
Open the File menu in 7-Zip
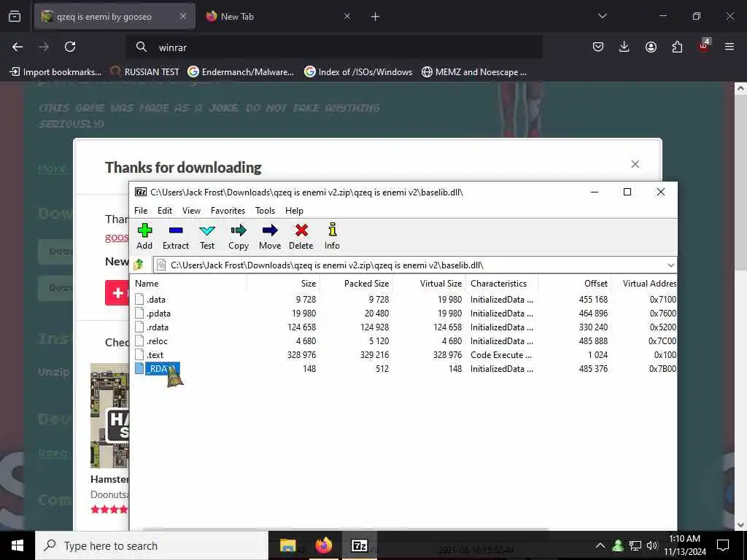[x=141, y=211]
